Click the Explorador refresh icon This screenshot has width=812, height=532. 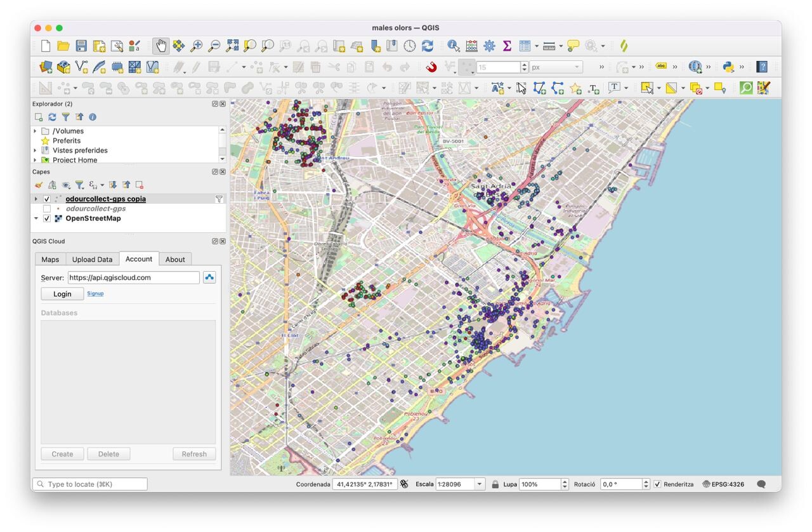pyautogui.click(x=52, y=117)
